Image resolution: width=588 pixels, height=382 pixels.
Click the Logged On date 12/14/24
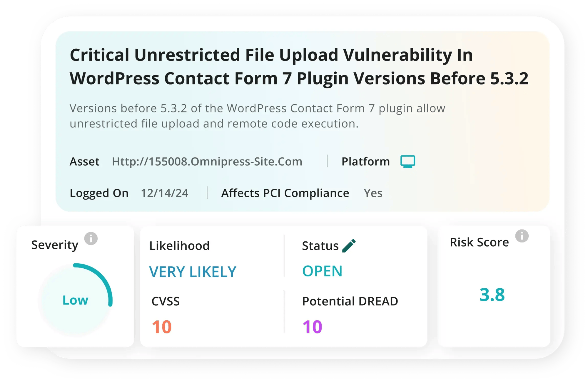coord(164,193)
